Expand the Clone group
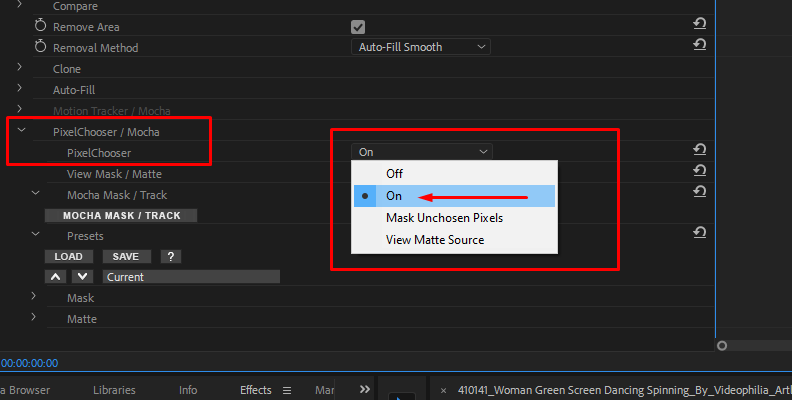 click(x=20, y=67)
